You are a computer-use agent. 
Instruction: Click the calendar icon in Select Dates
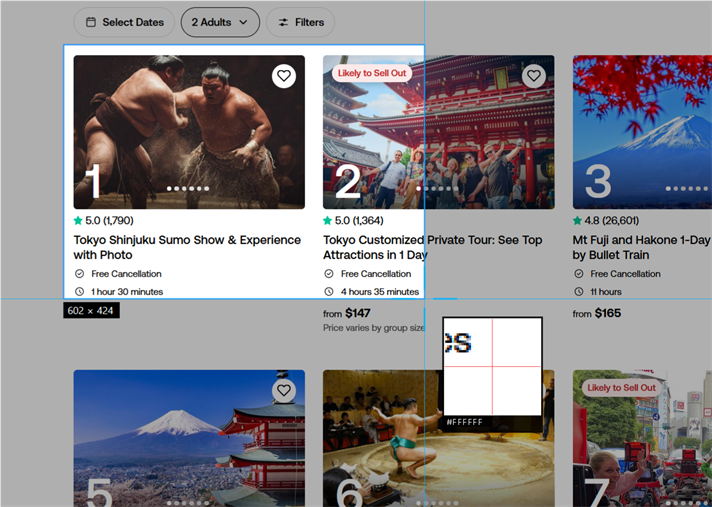tap(91, 22)
